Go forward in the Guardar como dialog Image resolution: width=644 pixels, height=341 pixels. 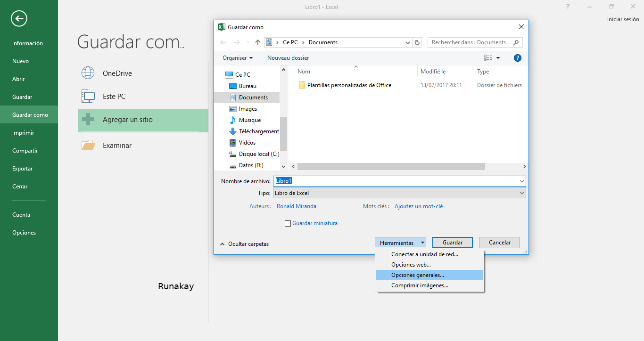[x=237, y=42]
